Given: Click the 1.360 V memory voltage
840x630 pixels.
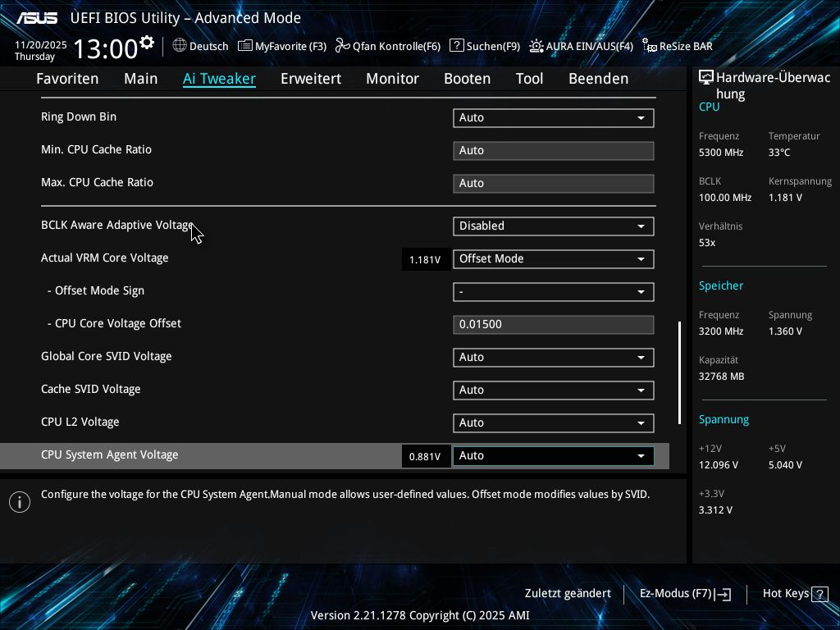Looking at the screenshot, I should click(785, 331).
